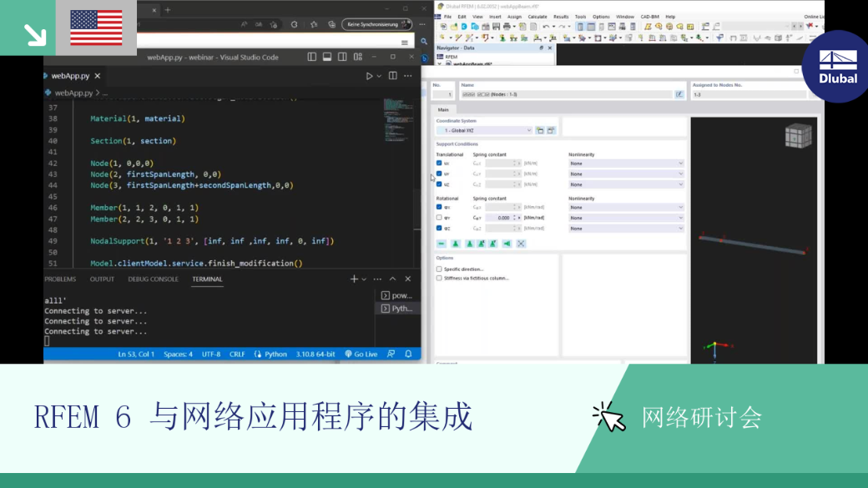Toggle the uZ translational support checkbox
The width and height of the screenshot is (868, 488).
pyautogui.click(x=439, y=184)
